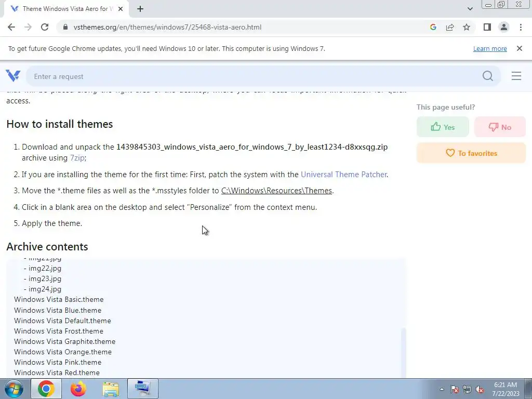Click Windows Vista Basic.theme entry
Viewport: 532px width, 399px height.
(59, 300)
